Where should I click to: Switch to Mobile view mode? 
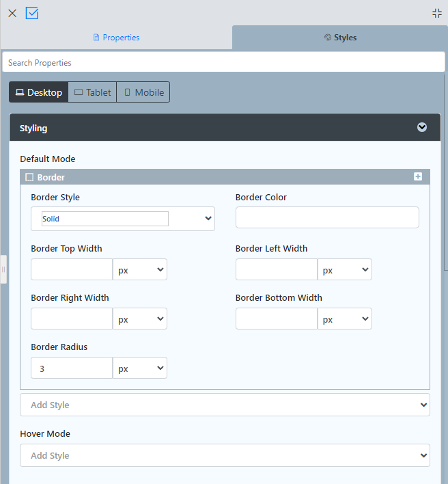tap(143, 92)
